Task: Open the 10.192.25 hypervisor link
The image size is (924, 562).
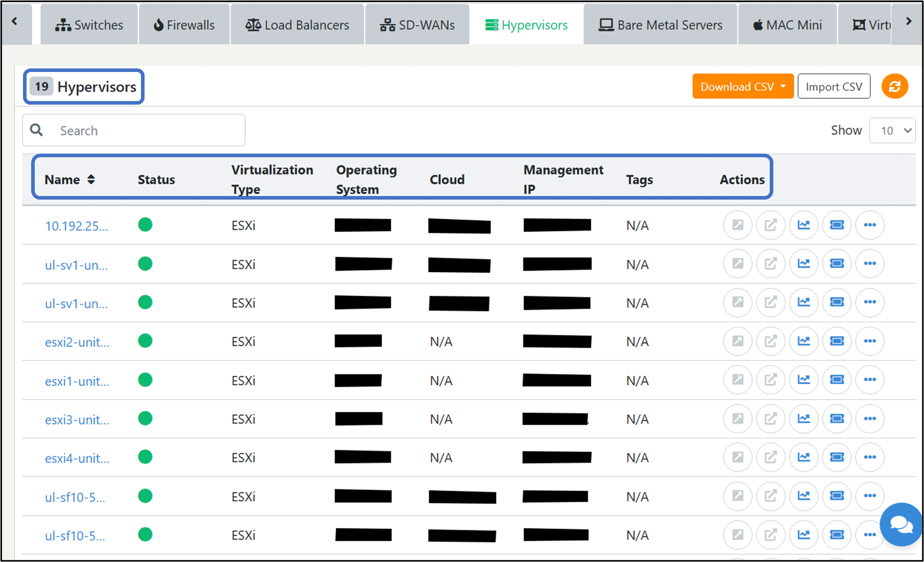Action: click(x=77, y=226)
